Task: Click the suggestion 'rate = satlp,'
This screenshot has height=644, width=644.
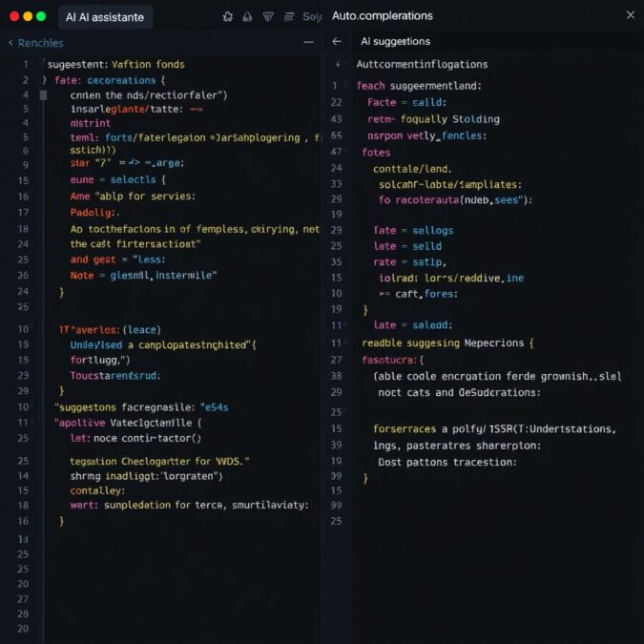Action: pyautogui.click(x=409, y=262)
